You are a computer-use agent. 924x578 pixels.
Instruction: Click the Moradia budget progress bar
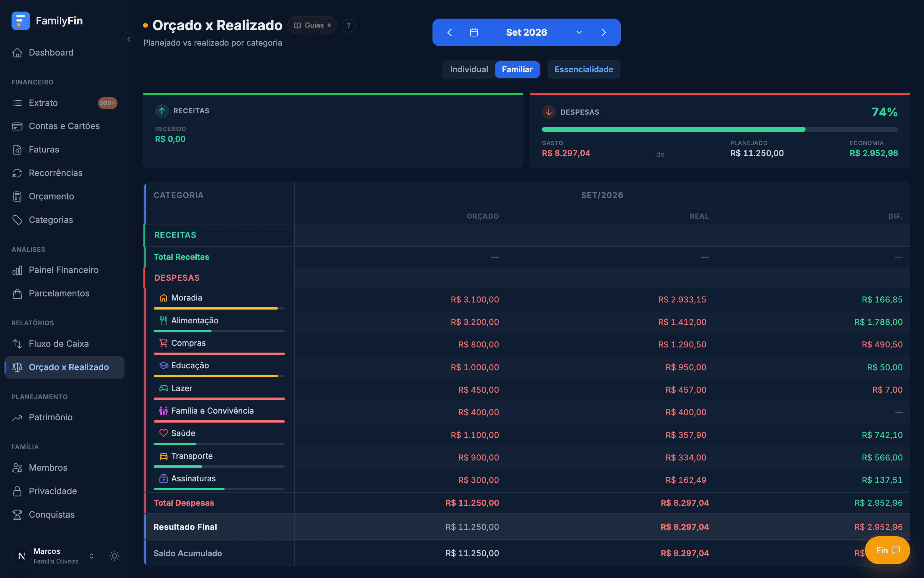click(219, 309)
